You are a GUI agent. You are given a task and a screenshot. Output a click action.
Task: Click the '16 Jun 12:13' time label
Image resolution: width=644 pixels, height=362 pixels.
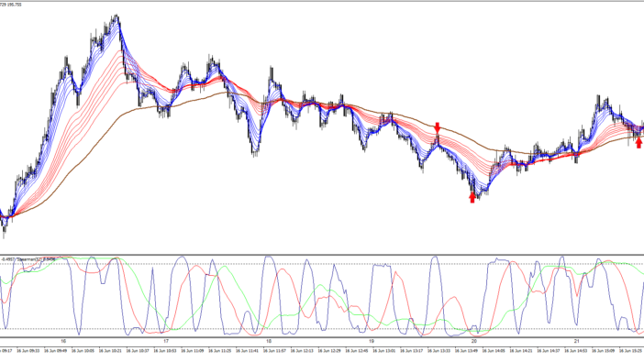(x=302, y=351)
